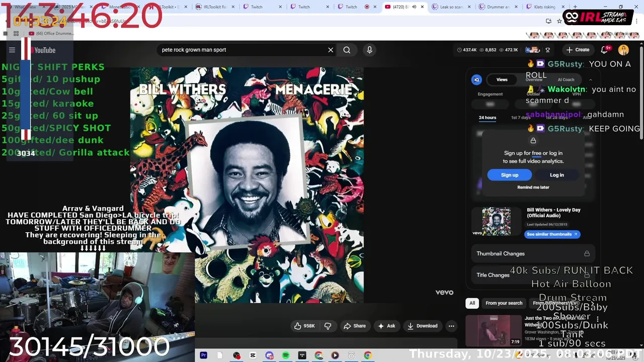Viewport: 644px width, 362px height.
Task: Click the vevo logo on the video
Action: [x=444, y=292]
